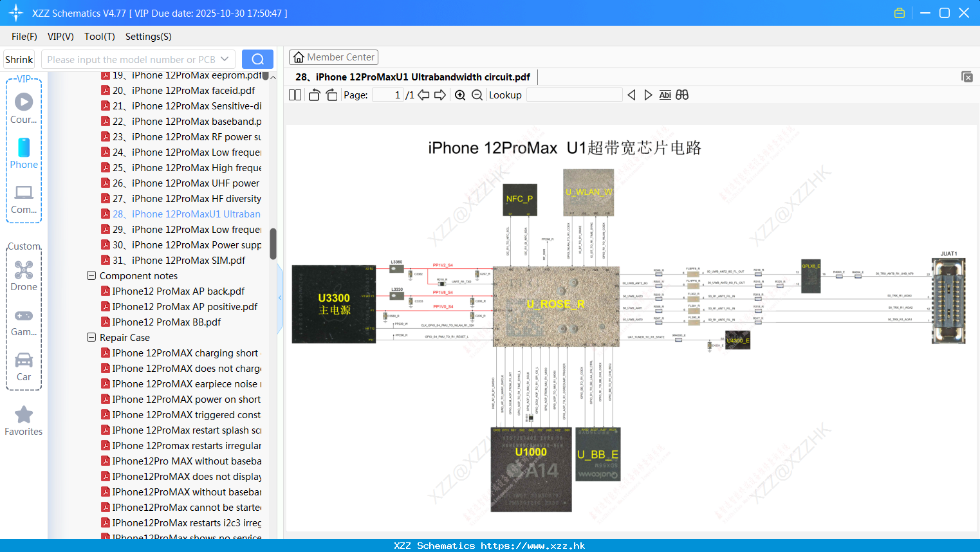980x552 pixels.
Task: Open iPhone 12ProMax UHF power file
Action: (180, 183)
